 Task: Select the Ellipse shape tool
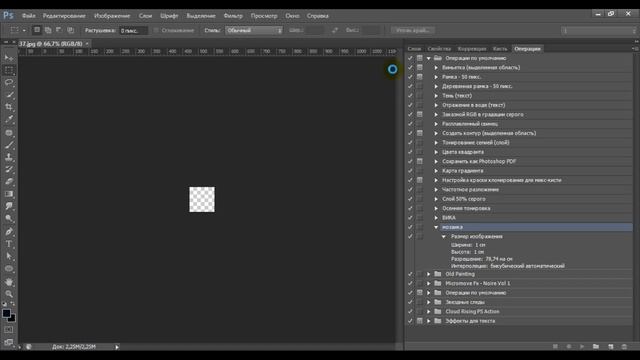click(x=9, y=269)
